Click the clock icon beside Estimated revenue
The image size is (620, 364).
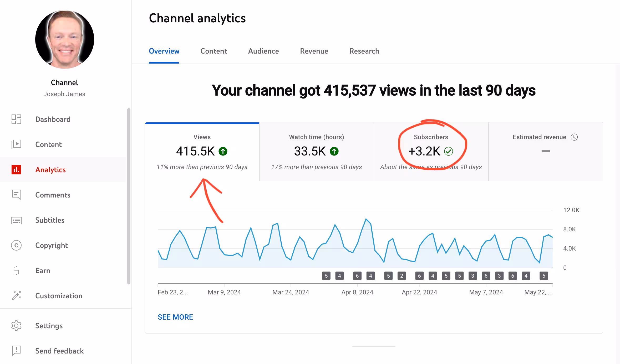point(574,137)
